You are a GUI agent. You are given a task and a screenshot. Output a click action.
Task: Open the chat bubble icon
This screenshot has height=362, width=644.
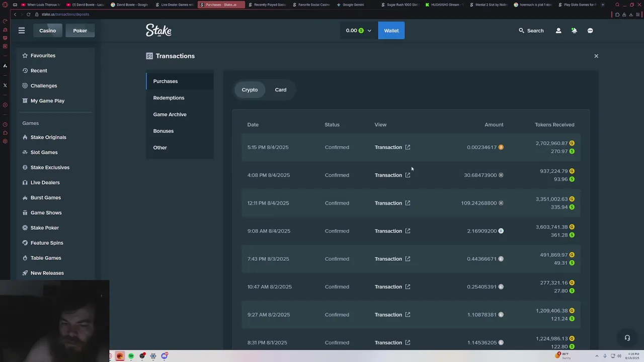point(590,31)
